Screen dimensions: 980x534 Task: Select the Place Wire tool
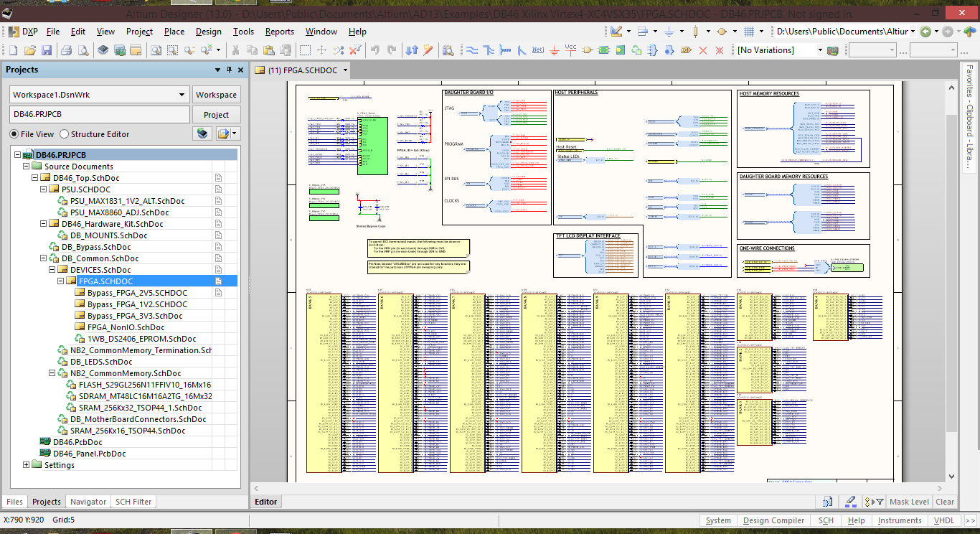[x=472, y=50]
